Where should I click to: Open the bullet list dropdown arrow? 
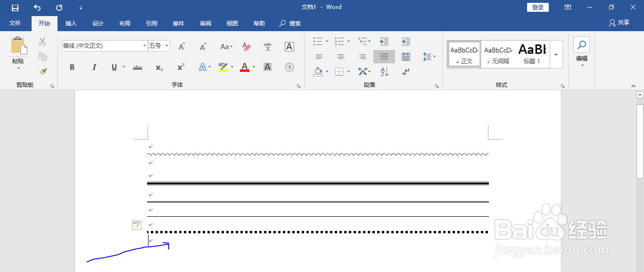click(326, 41)
